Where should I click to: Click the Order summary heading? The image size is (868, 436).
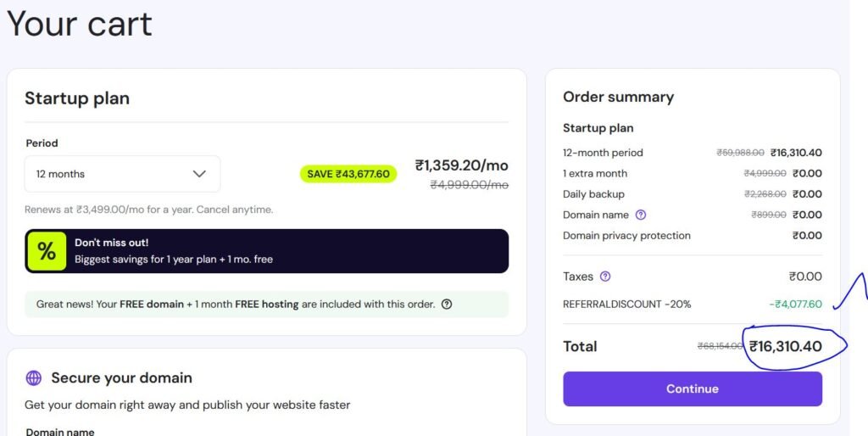pyautogui.click(x=618, y=97)
